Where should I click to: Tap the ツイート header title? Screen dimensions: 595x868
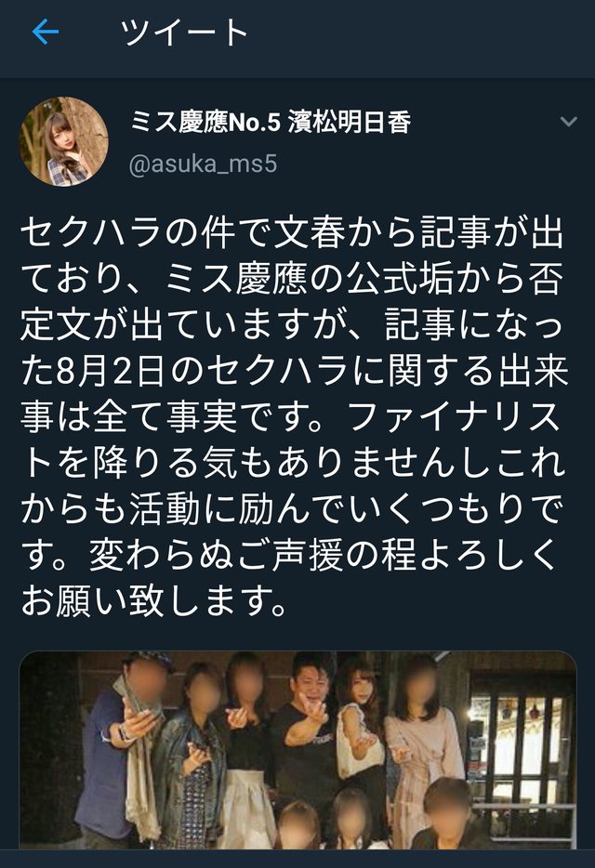pos(183,33)
